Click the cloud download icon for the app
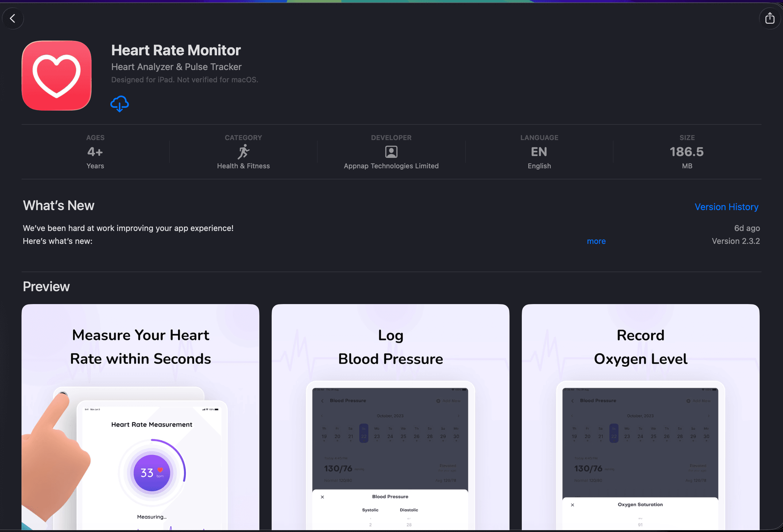 [119, 104]
